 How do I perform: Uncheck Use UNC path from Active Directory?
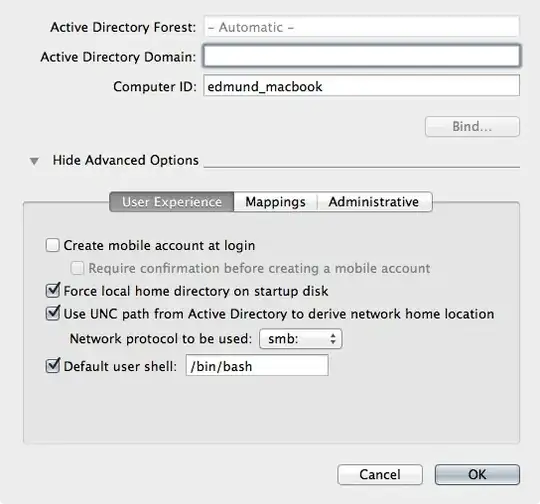pos(53,313)
